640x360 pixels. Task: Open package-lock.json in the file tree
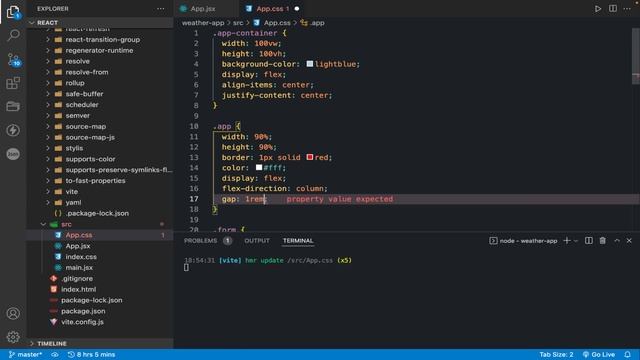91,300
